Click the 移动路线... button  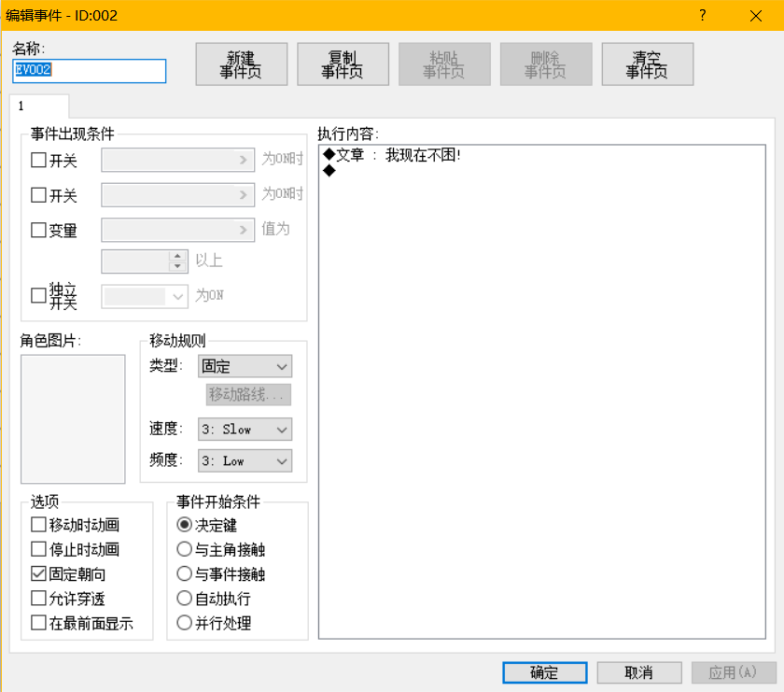(248, 394)
